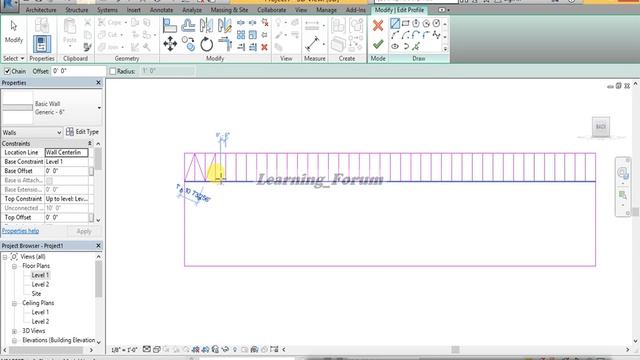Uncheck the Chain checkbox
This screenshot has width=640, height=360.
[7, 71]
